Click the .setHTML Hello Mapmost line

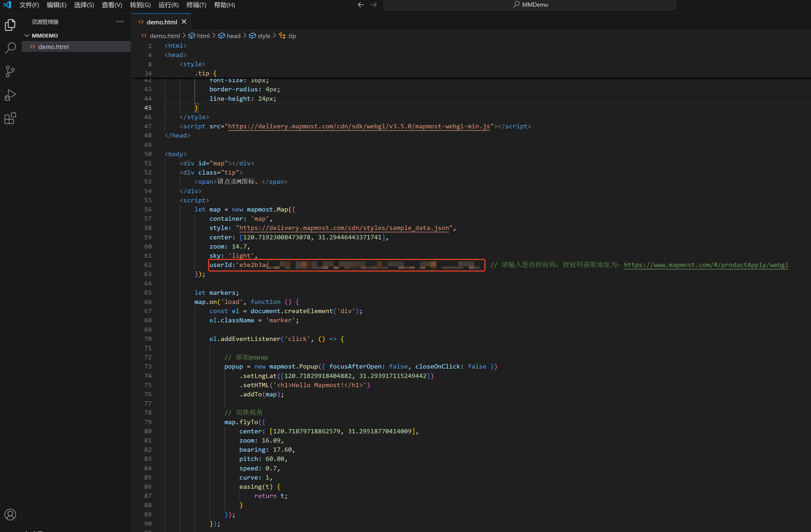(305, 385)
